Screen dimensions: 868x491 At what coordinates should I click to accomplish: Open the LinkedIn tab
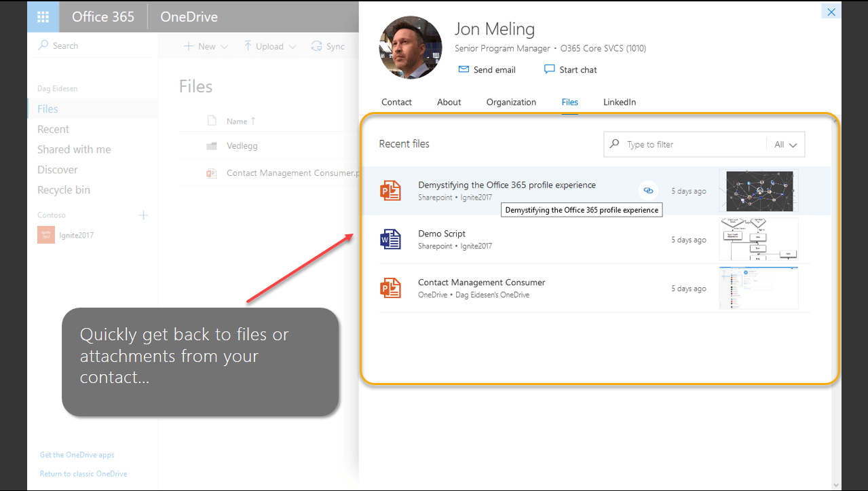point(620,102)
